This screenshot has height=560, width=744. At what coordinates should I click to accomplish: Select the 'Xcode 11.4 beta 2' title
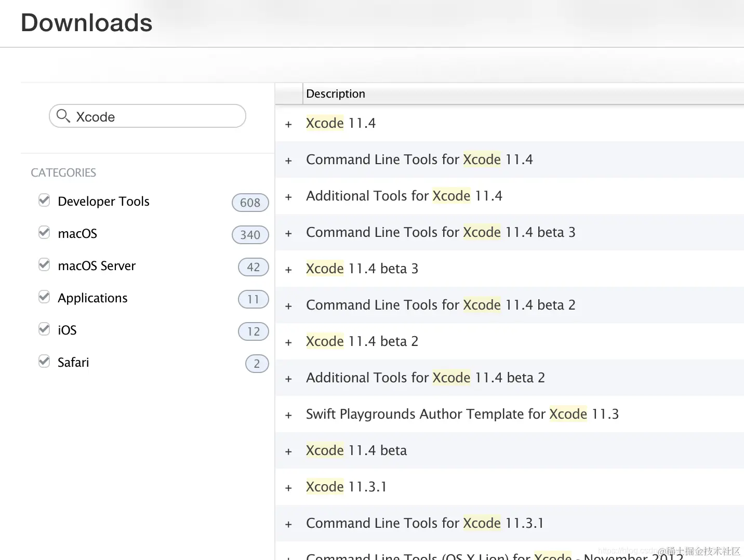tap(362, 341)
